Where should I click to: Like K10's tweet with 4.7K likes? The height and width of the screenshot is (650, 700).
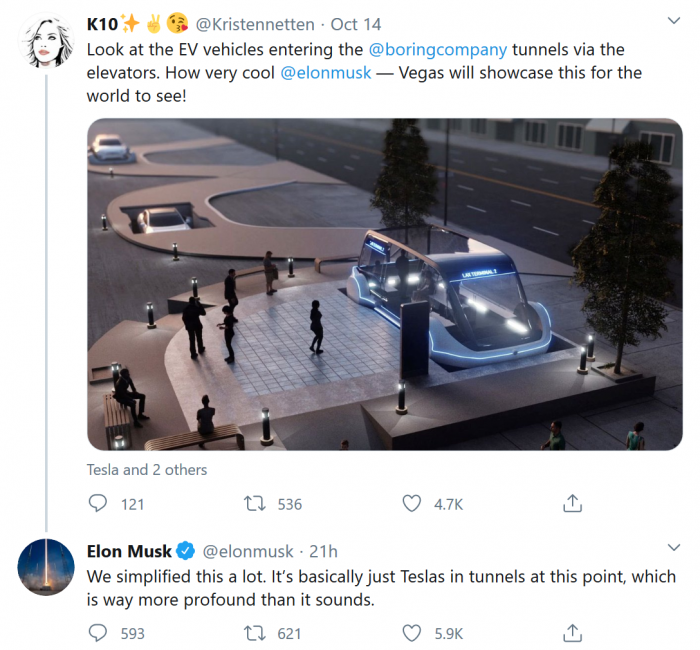click(412, 504)
